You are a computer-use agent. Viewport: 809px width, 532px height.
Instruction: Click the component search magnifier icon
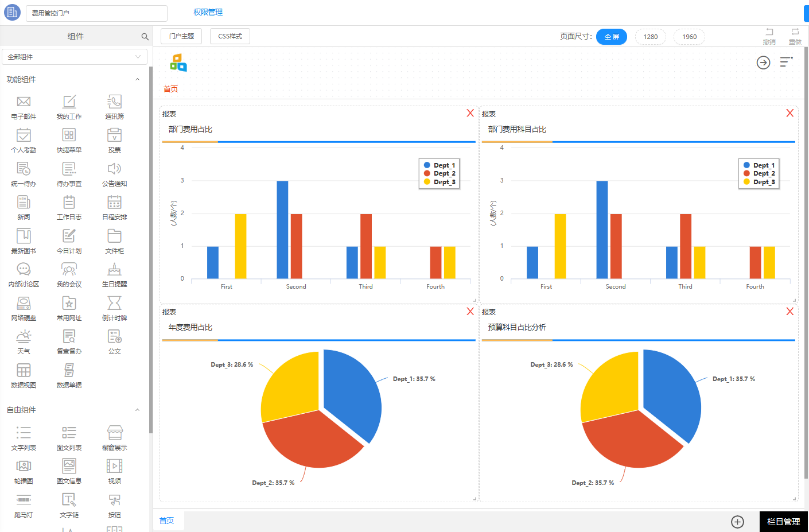tap(145, 37)
